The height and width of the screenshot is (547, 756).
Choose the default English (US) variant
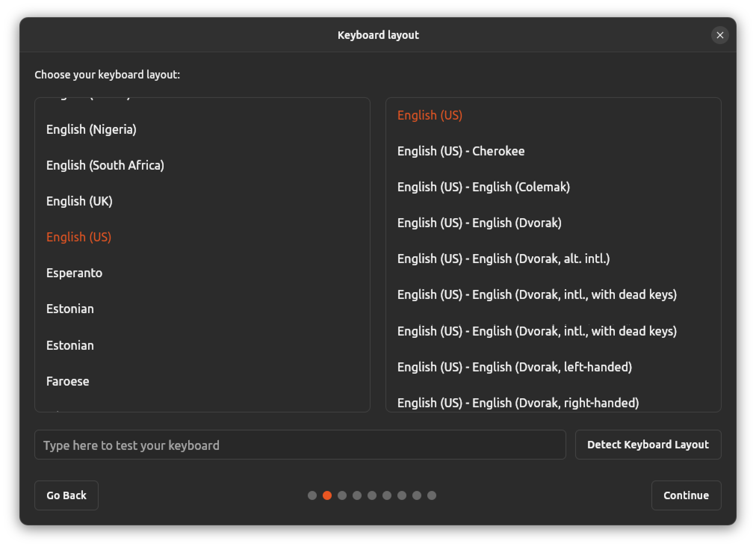(430, 115)
